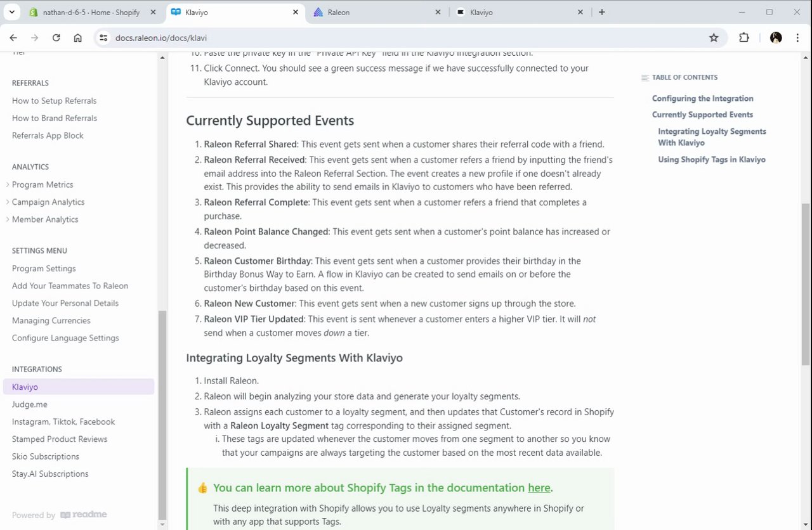Click the sidebar scroll down arrow
The image size is (812, 530).
(x=162, y=524)
